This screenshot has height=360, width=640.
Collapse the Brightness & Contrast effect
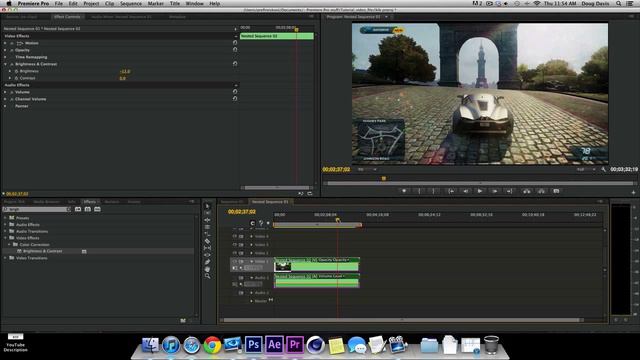click(5, 64)
